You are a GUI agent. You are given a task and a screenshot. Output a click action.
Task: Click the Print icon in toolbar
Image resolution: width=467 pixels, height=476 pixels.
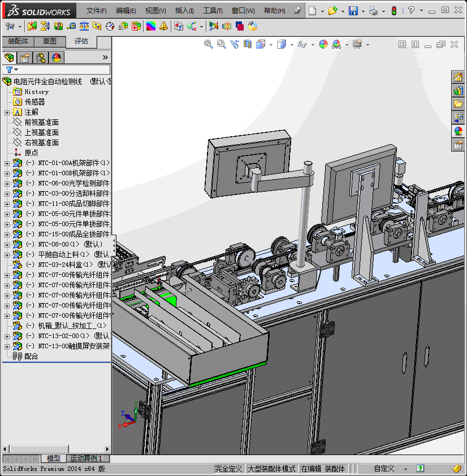point(373,11)
